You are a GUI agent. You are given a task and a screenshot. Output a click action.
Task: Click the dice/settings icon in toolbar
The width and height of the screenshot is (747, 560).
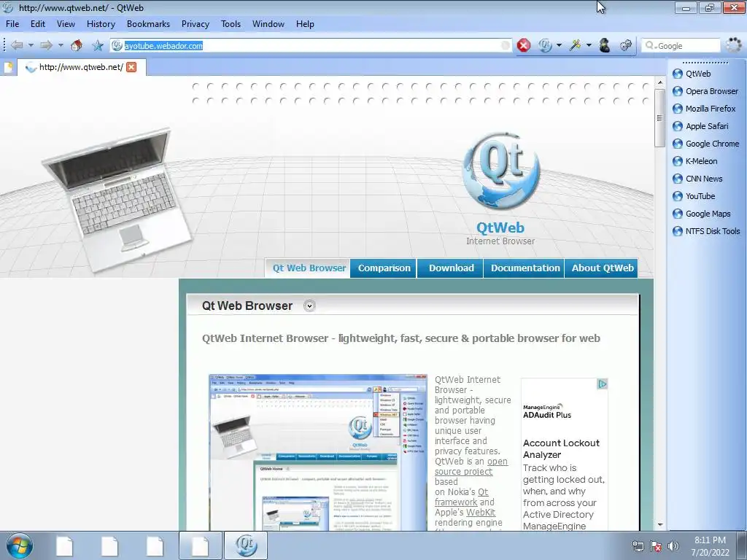click(625, 45)
